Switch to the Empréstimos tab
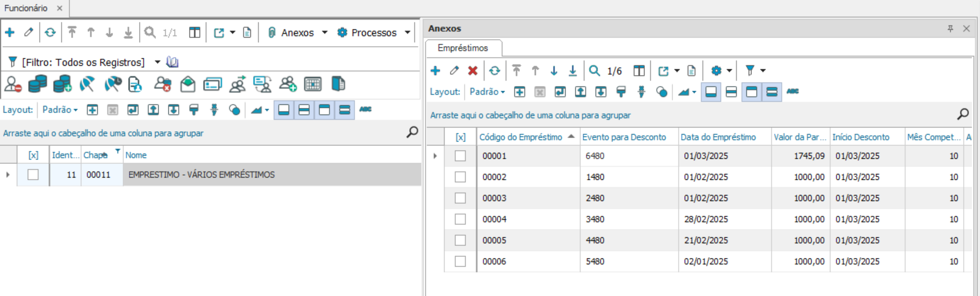Image resolution: width=980 pixels, height=296 pixels. (463, 48)
